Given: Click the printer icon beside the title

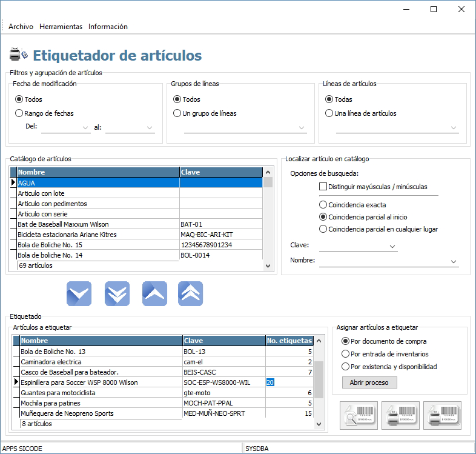Looking at the screenshot, I should click(x=18, y=55).
